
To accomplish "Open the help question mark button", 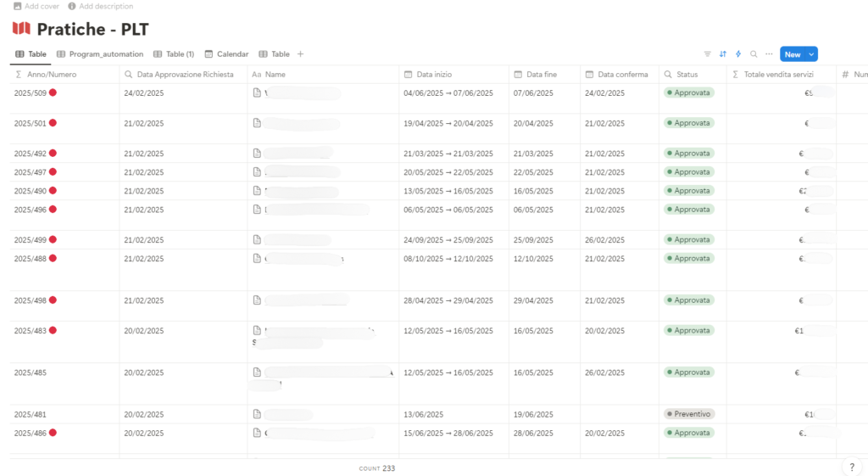I will 851,467.
